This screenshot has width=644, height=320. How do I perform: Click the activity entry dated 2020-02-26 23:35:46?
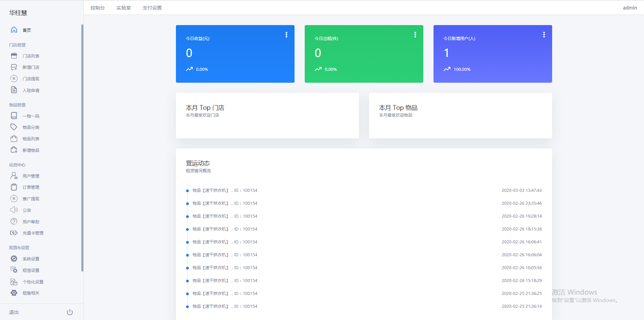point(364,203)
